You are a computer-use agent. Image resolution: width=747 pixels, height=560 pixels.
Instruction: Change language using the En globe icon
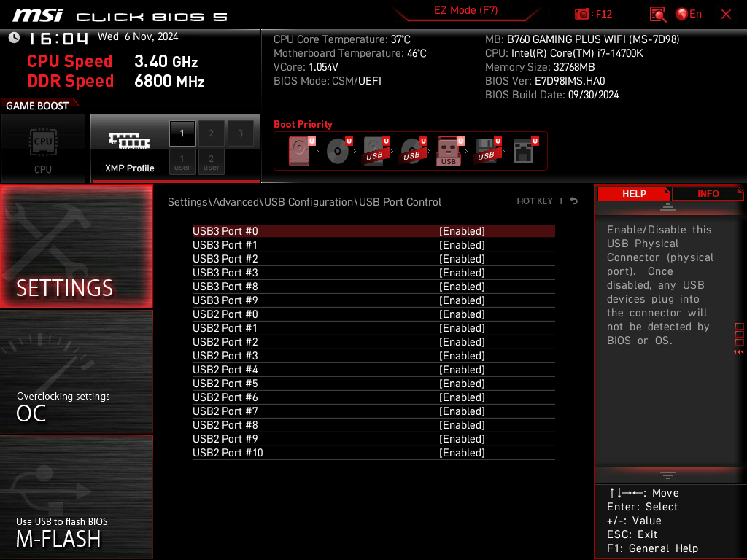click(689, 15)
